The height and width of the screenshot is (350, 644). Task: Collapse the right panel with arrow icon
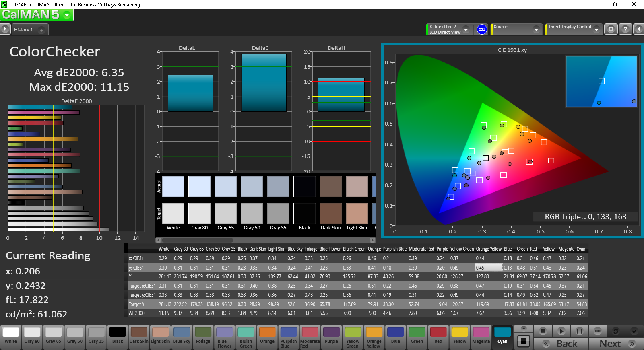tap(639, 29)
